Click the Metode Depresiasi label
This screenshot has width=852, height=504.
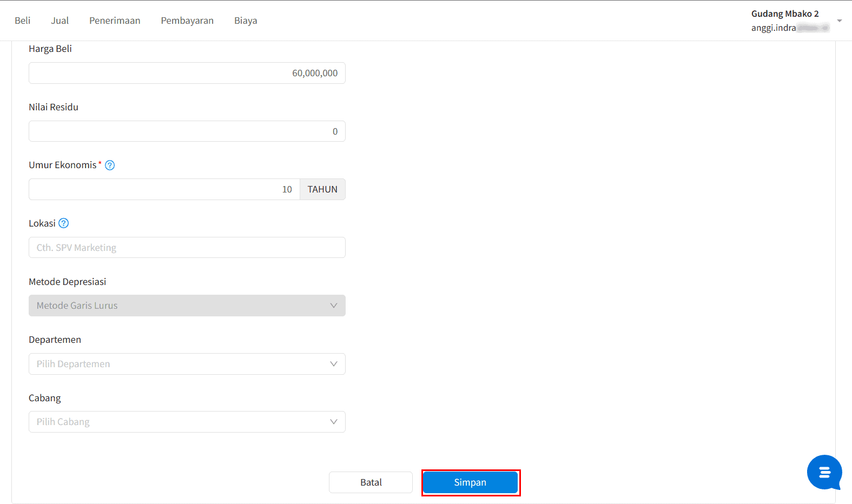click(68, 282)
